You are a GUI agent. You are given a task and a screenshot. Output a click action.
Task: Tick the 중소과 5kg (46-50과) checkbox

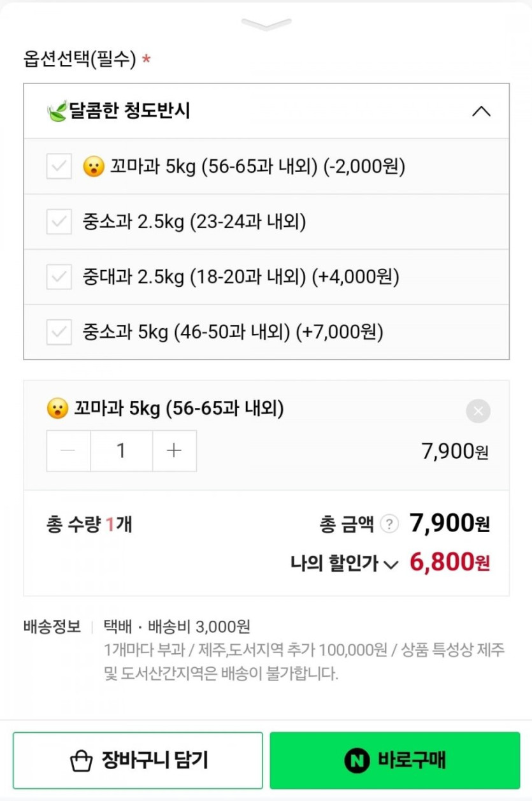(x=59, y=332)
